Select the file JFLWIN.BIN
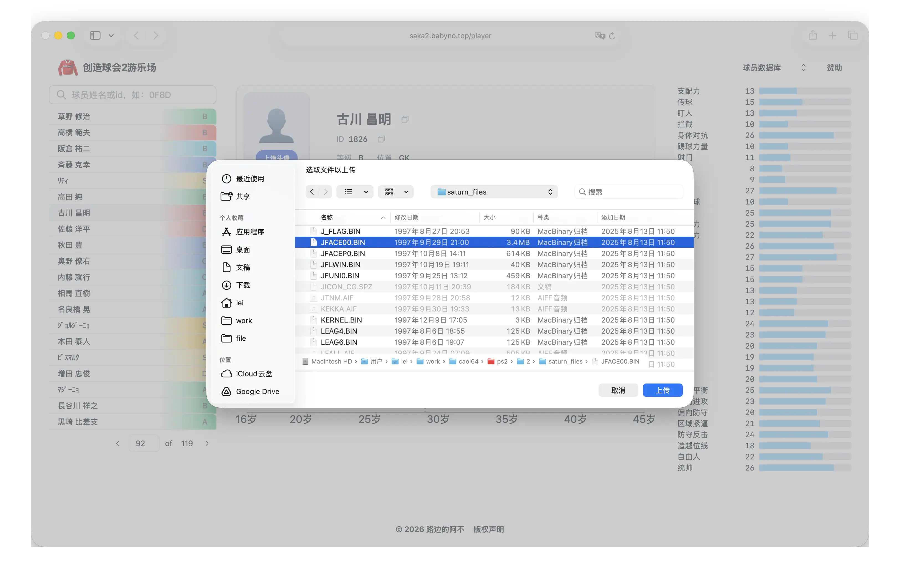900x588 pixels. click(x=494, y=265)
